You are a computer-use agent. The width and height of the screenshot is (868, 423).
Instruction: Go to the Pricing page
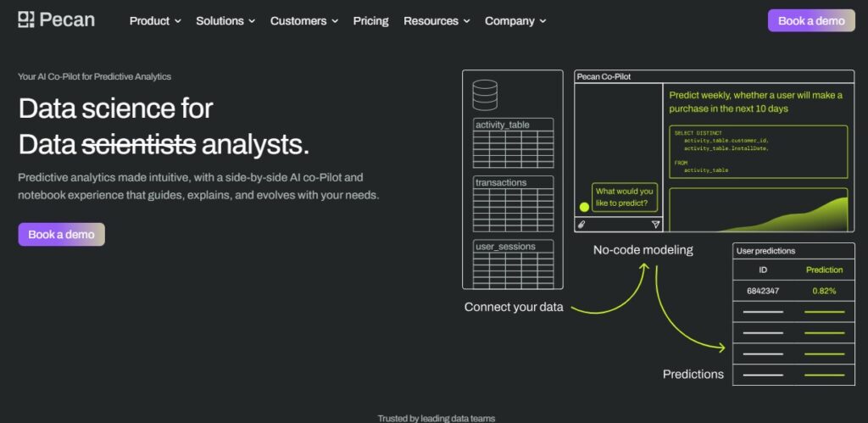pos(370,20)
